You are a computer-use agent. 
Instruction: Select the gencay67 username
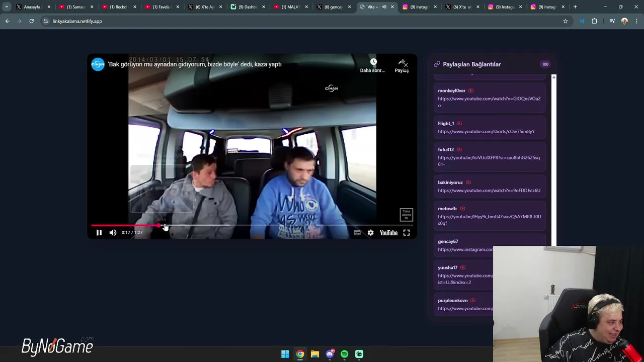[448, 241]
